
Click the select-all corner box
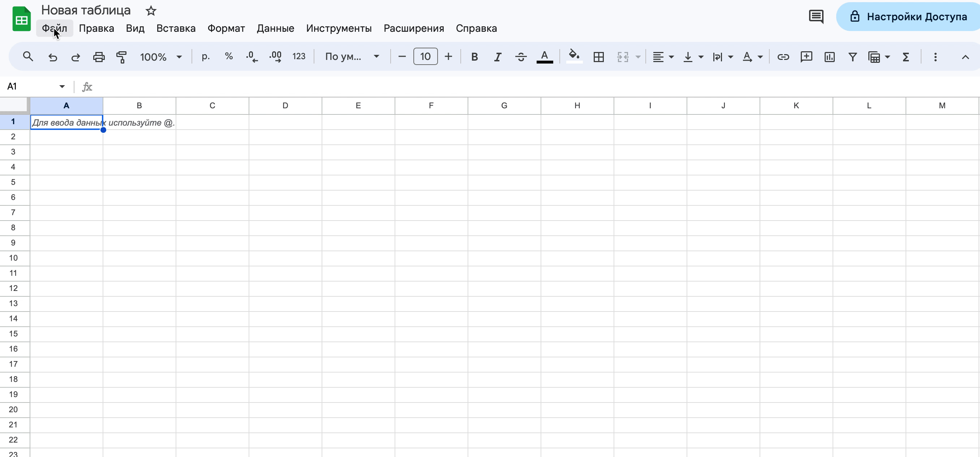(14, 105)
